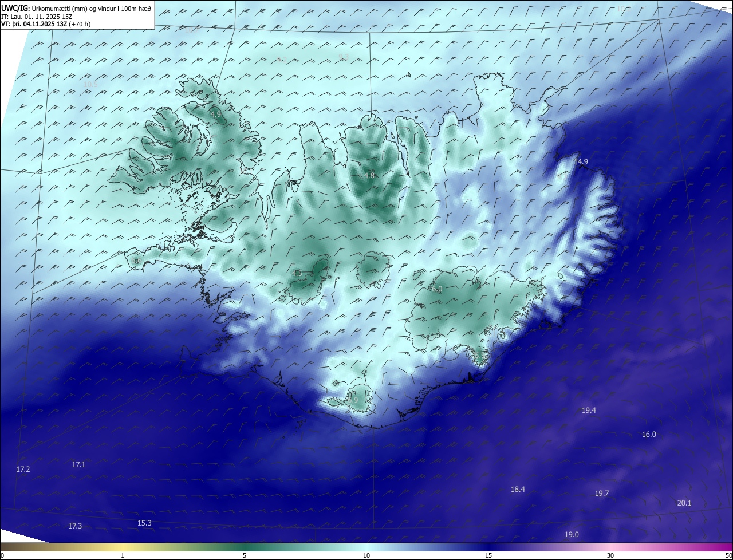Click the 19.4 value southeast of Iceland
Screen dimensions: 733x560
tap(589, 411)
